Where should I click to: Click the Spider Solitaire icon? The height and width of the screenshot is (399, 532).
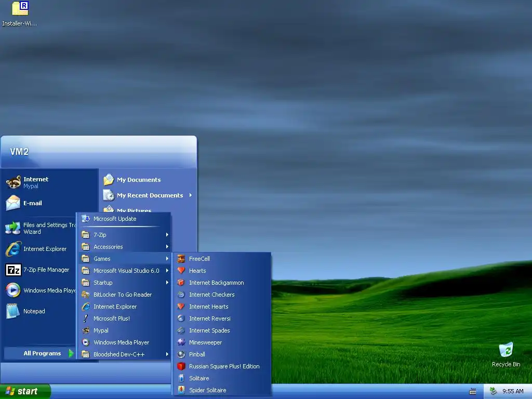click(x=181, y=390)
